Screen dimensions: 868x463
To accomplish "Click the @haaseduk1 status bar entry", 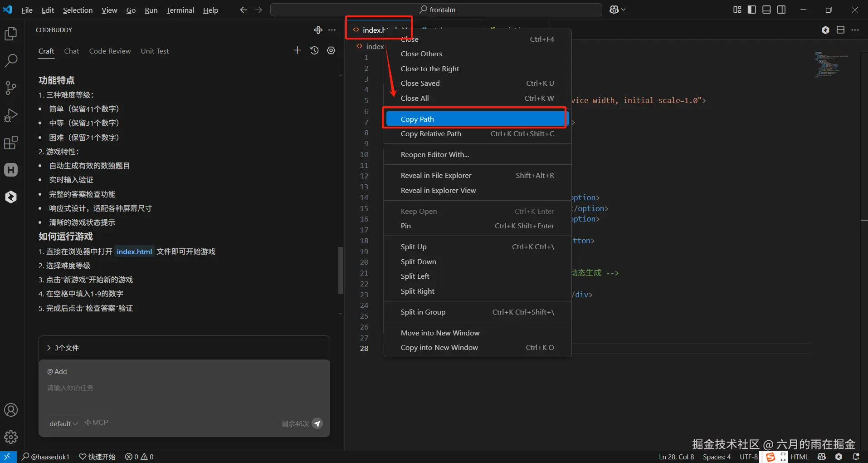I will click(x=46, y=457).
